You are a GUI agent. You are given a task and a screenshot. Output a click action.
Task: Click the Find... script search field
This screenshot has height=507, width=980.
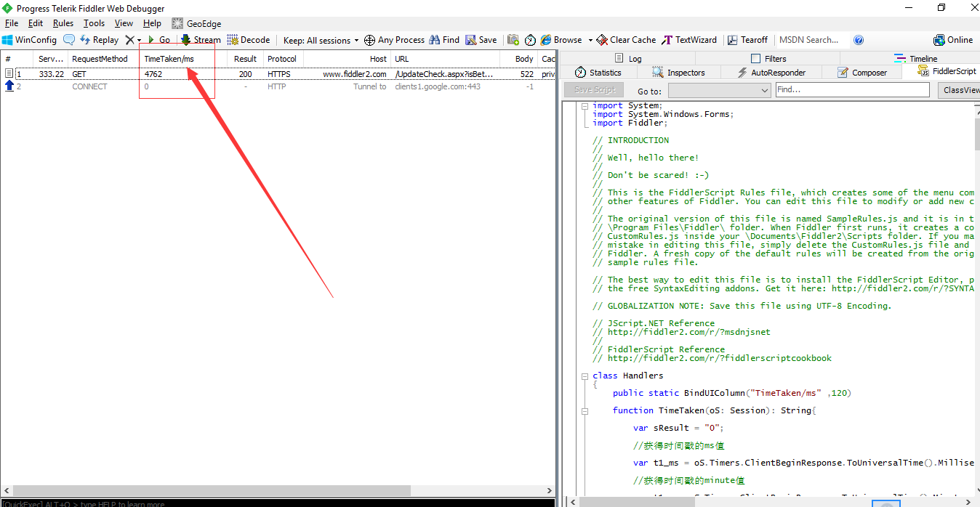(x=852, y=89)
